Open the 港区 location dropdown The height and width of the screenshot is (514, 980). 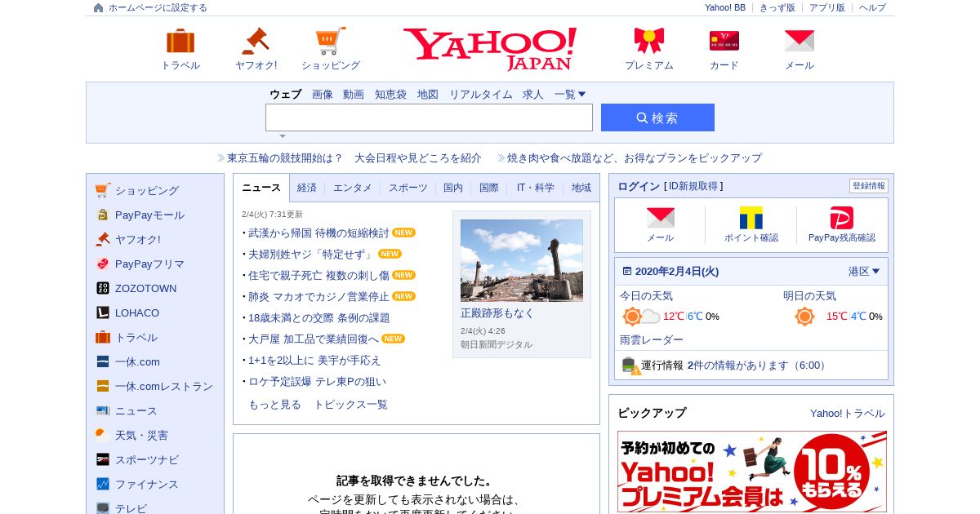click(864, 271)
